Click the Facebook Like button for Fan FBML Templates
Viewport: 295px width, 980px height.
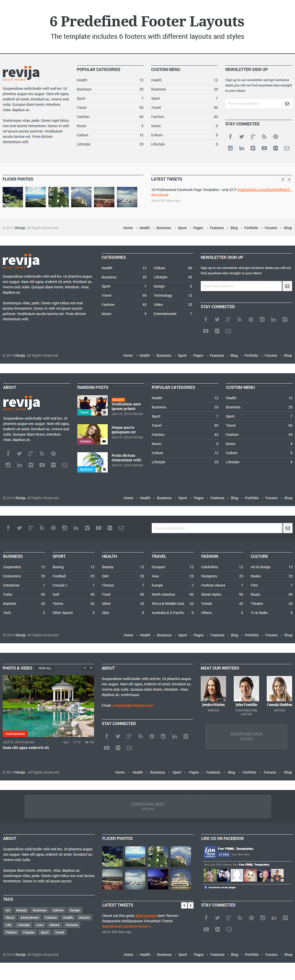[x=224, y=854]
